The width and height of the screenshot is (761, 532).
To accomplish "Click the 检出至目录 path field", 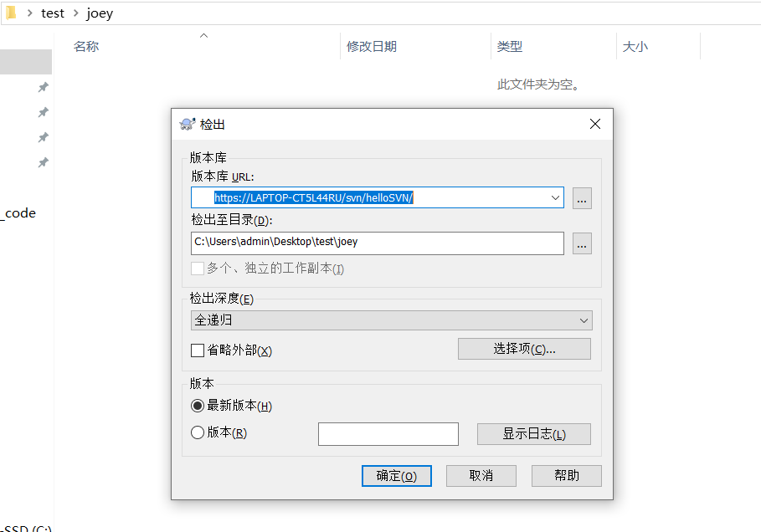I will click(377, 243).
